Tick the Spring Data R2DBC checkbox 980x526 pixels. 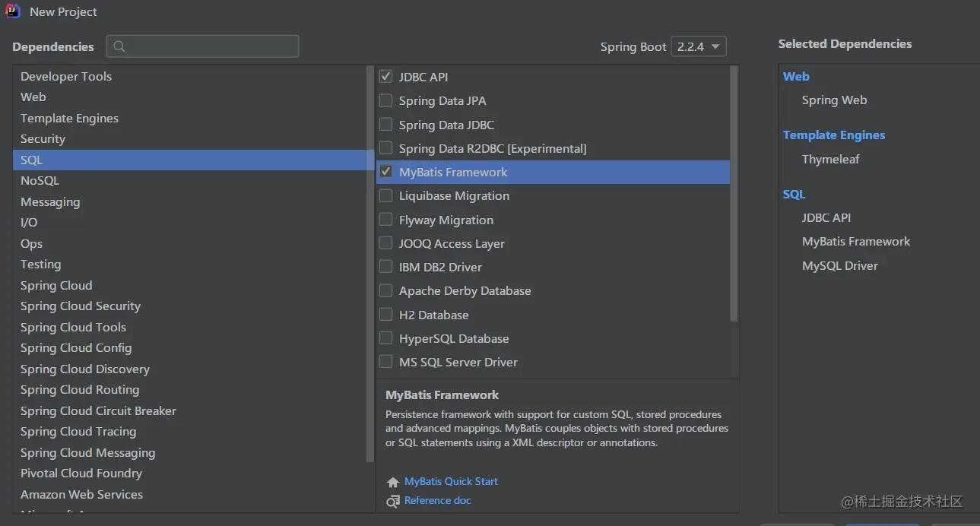point(385,148)
